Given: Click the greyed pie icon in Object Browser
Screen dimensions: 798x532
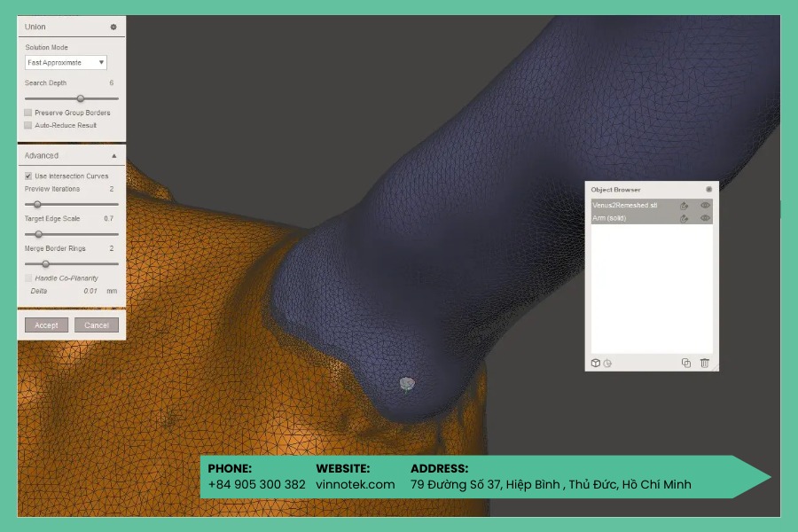Looking at the screenshot, I should (607, 363).
